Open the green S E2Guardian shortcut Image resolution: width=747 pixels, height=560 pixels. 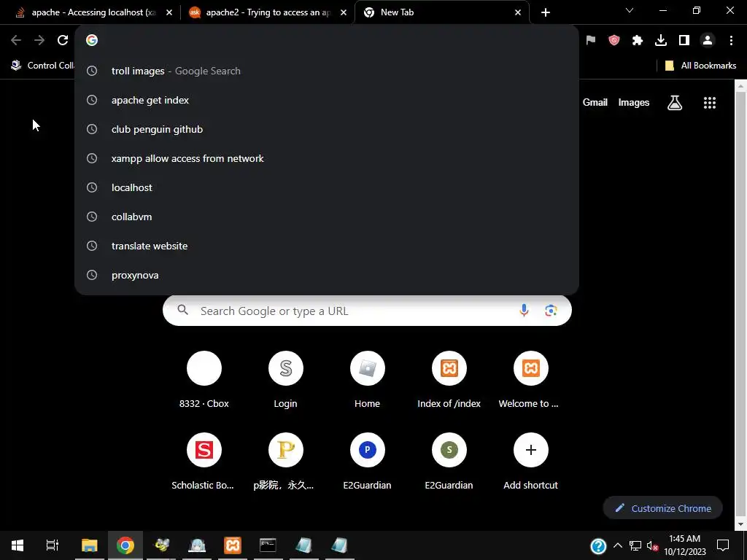pyautogui.click(x=449, y=462)
